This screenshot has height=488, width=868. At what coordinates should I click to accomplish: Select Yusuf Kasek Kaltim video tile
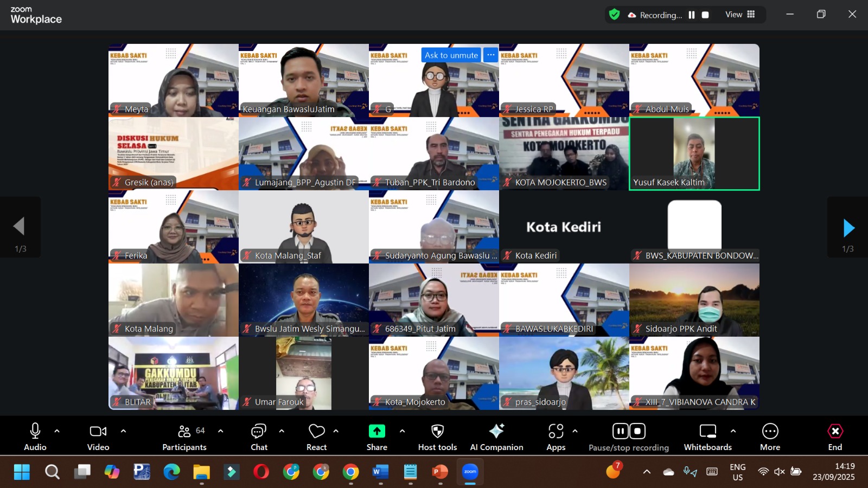pos(694,153)
